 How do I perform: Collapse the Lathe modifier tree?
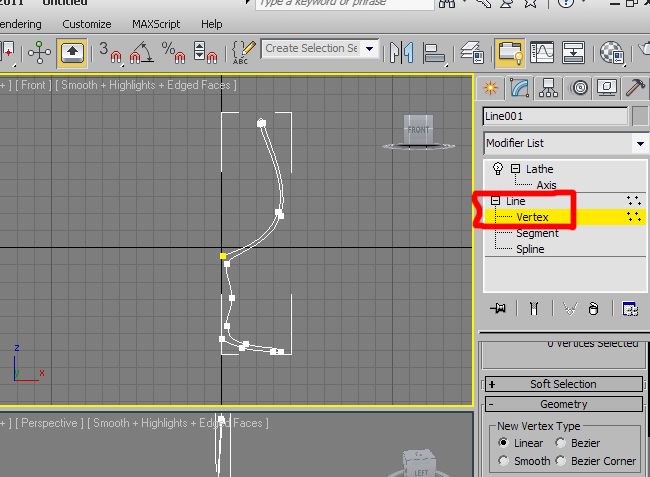point(515,168)
